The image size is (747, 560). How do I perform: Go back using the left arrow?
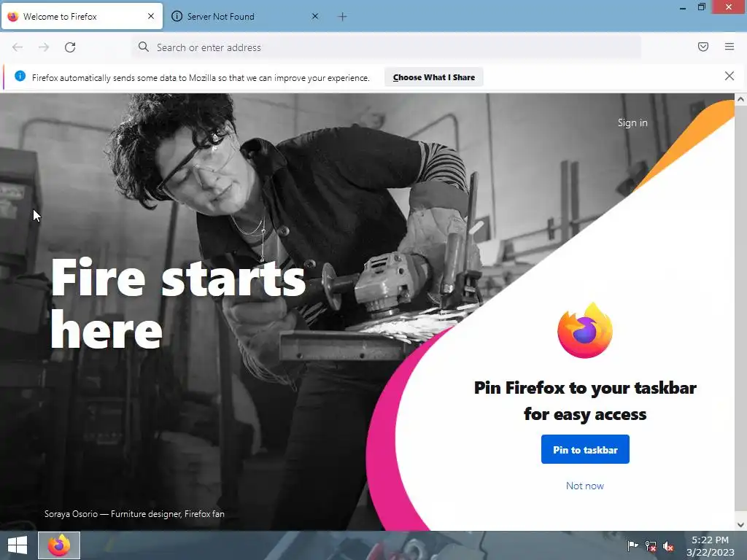pyautogui.click(x=18, y=47)
